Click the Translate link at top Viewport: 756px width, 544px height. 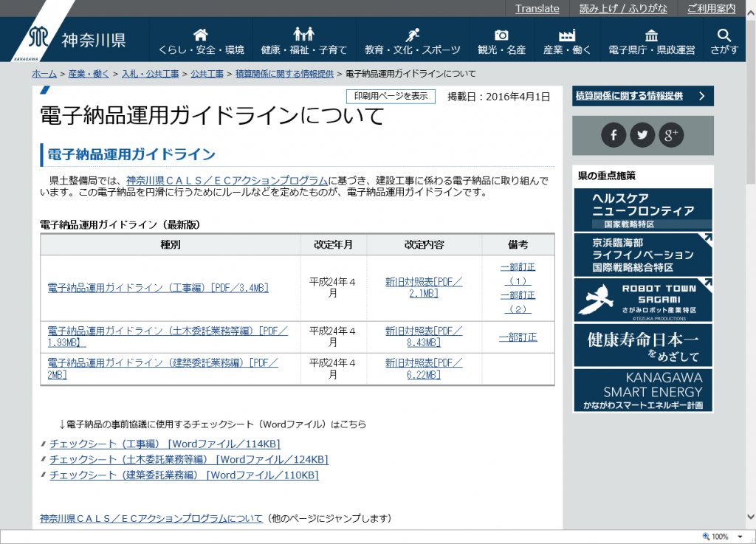[537, 8]
